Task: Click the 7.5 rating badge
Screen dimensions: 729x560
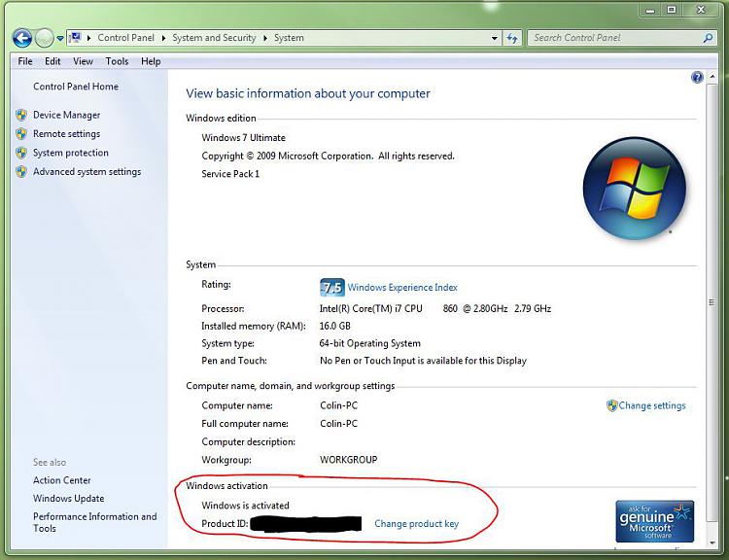Action: tap(332, 288)
